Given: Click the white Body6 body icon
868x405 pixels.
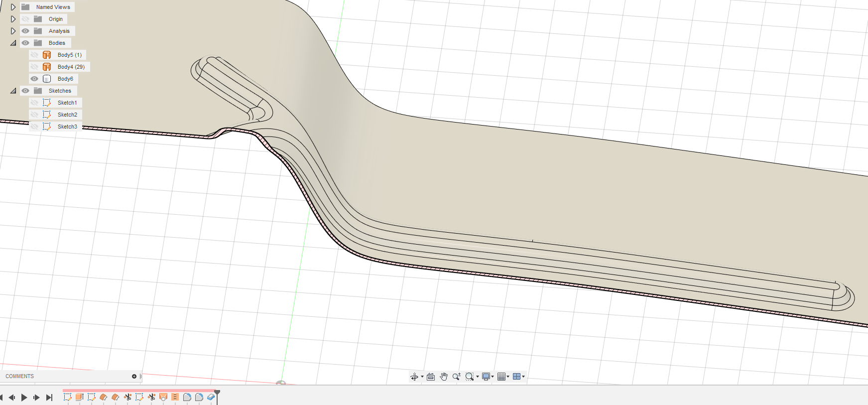Looking at the screenshot, I should [47, 79].
